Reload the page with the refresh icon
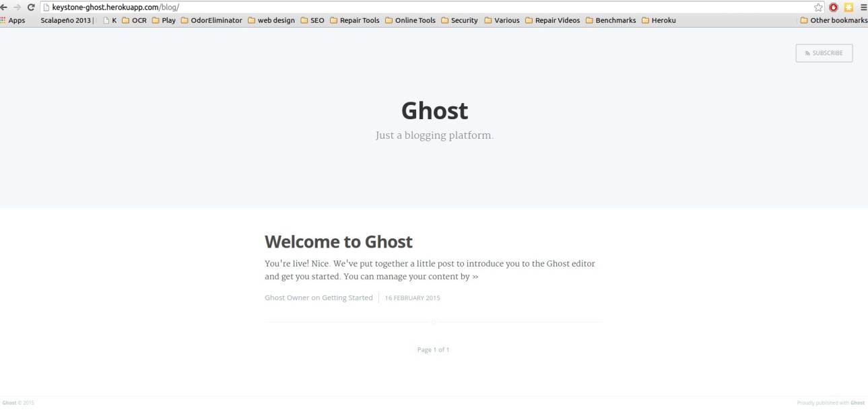868x416 pixels. (x=31, y=7)
